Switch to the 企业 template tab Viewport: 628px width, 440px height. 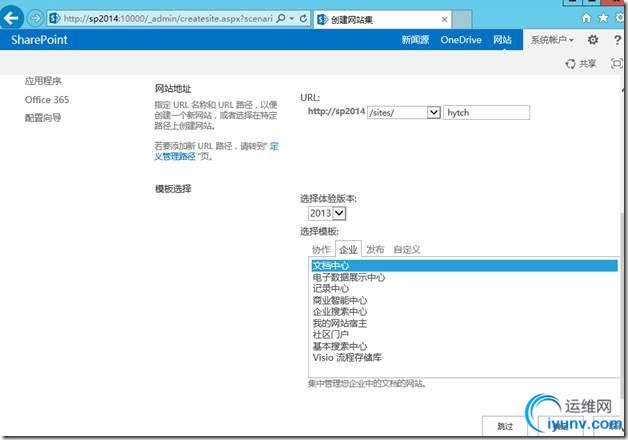[348, 249]
